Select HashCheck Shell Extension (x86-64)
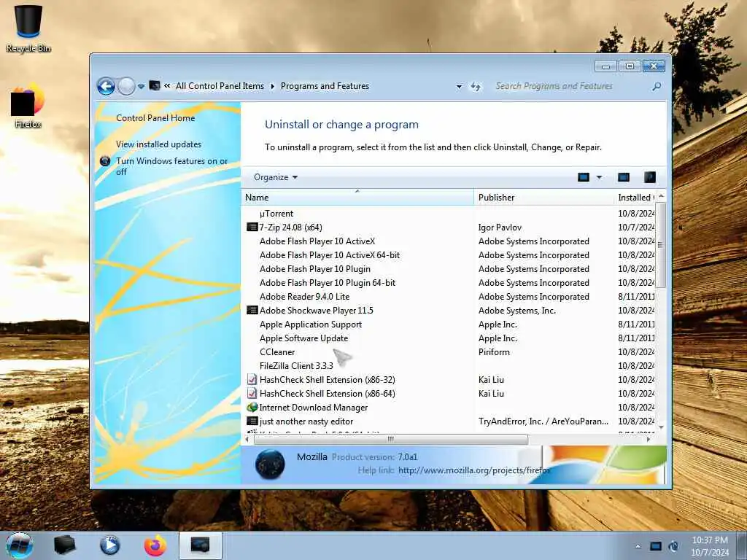 click(x=327, y=393)
